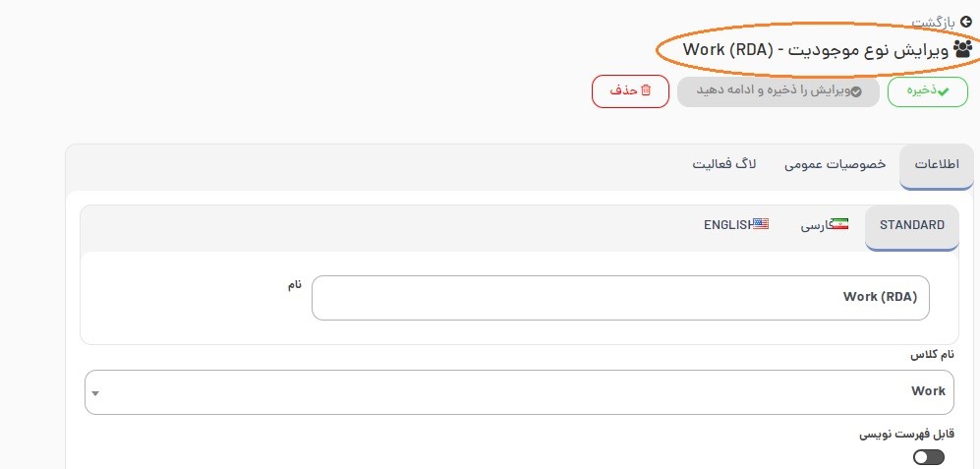Click the US flag icon

pyautogui.click(x=761, y=224)
